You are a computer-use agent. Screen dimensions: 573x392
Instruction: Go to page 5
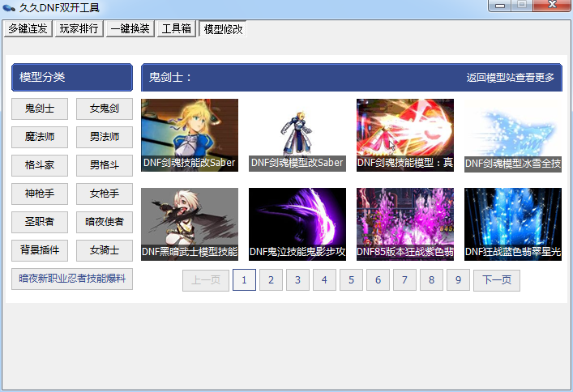click(351, 280)
